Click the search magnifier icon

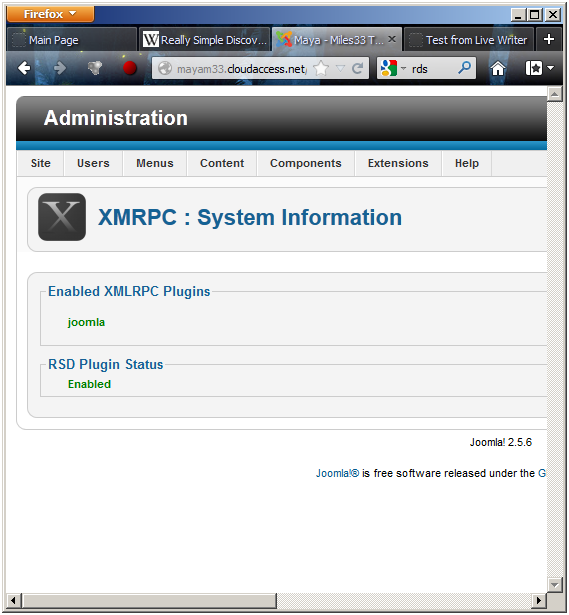point(464,68)
